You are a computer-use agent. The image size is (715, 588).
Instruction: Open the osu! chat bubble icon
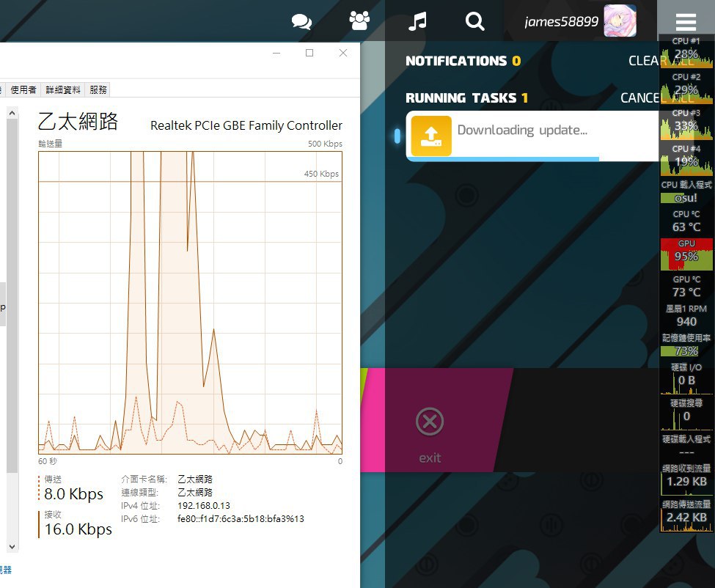pos(301,21)
